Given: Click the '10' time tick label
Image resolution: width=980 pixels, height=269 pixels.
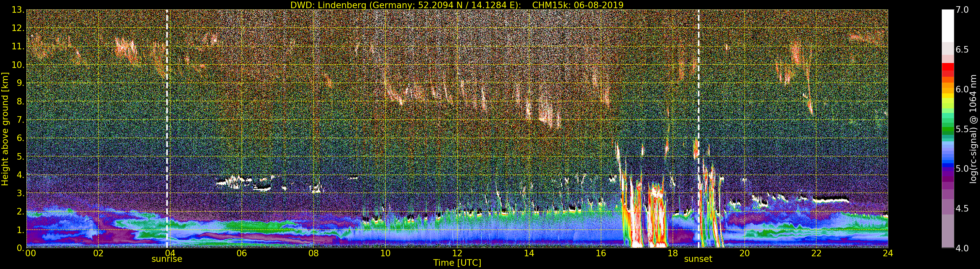Looking at the screenshot, I should (x=385, y=253).
